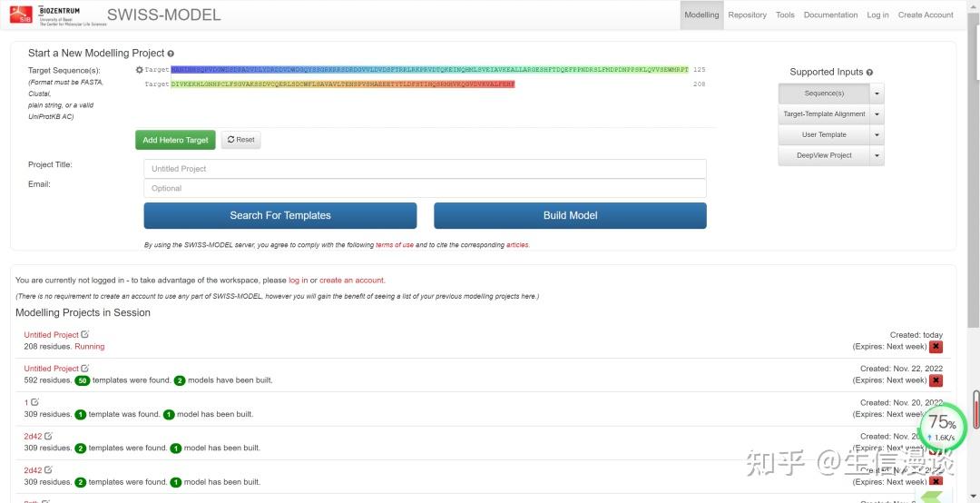
Task: Focus the Project Title input field
Action: coord(425,169)
